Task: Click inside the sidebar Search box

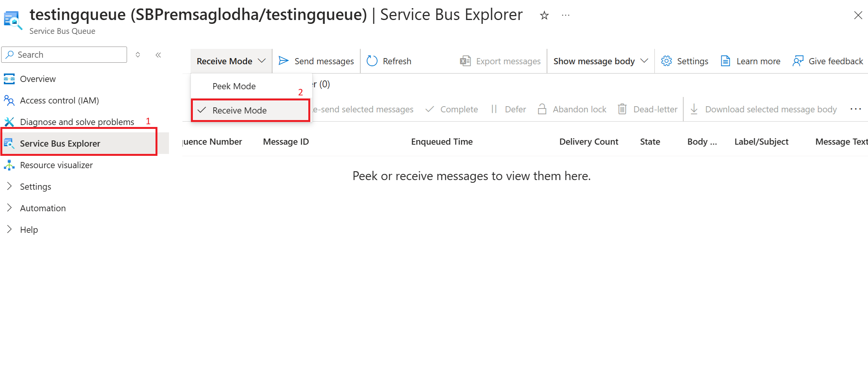Action: [x=64, y=55]
